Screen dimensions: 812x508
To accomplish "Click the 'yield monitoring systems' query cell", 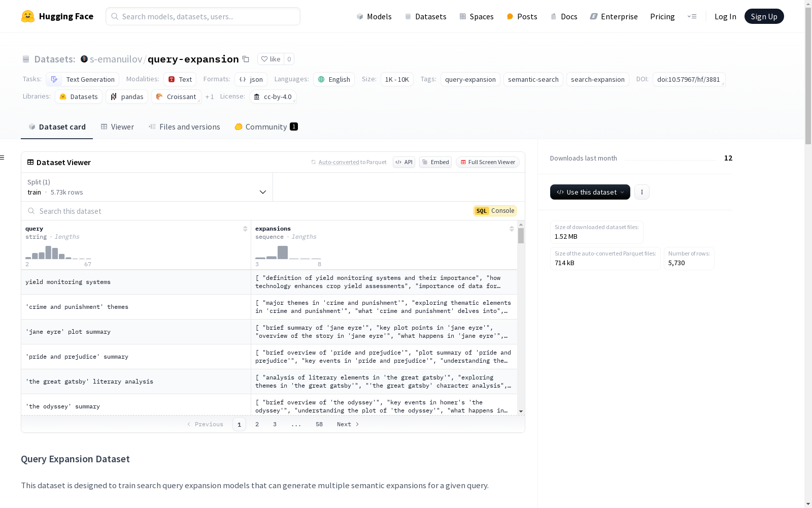I will point(136,282).
